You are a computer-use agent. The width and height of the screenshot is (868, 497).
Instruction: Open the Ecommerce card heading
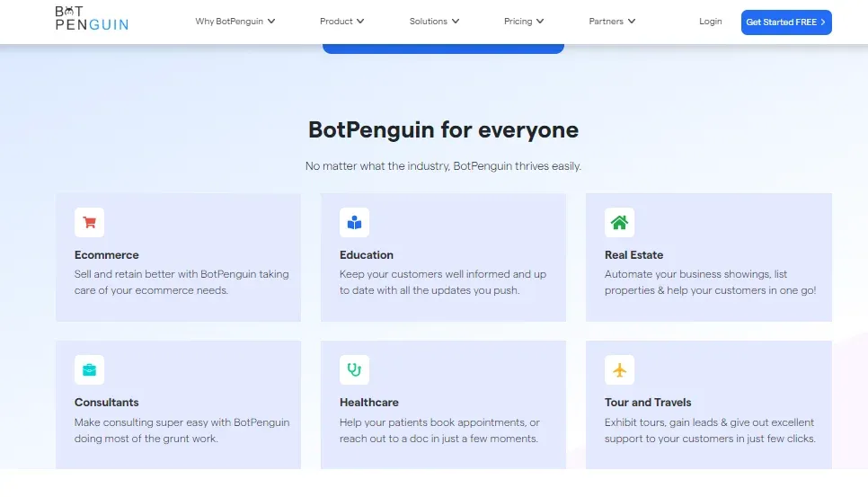pos(106,255)
